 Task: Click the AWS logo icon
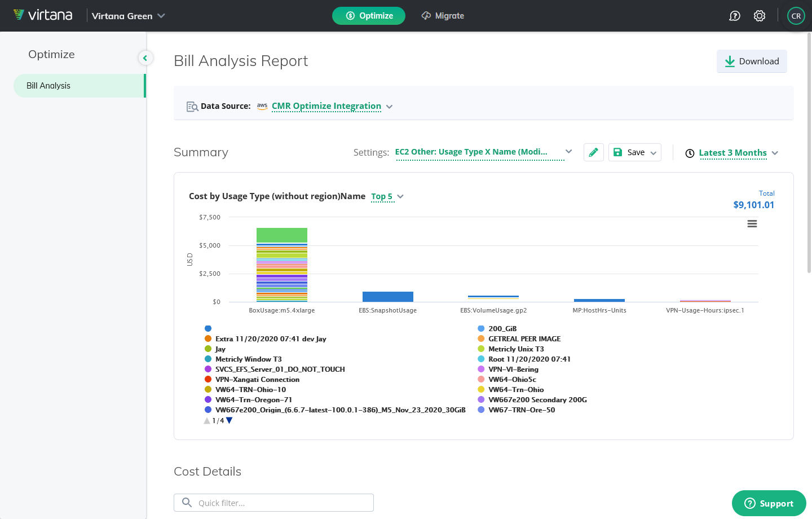262,106
